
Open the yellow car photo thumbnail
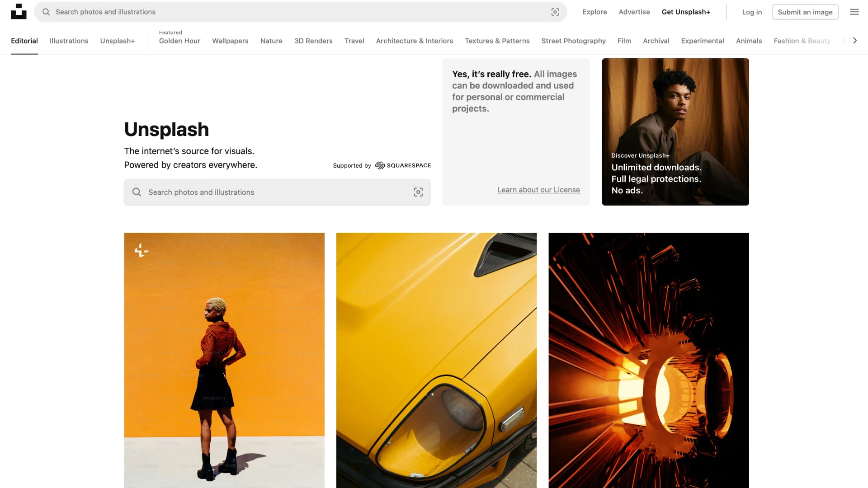pos(436,360)
